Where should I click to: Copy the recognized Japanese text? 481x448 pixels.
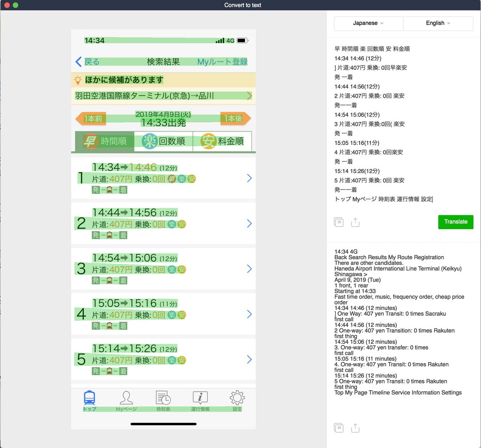pos(339,222)
